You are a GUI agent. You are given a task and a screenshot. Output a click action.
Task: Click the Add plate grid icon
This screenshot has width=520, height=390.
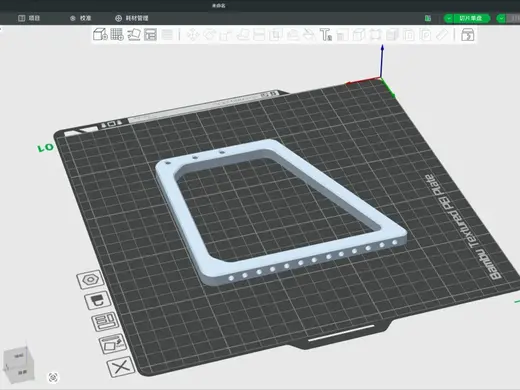(117, 34)
